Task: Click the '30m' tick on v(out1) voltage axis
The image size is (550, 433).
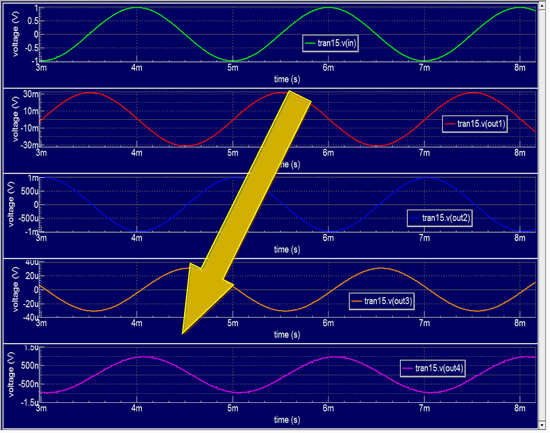Action: [31, 94]
